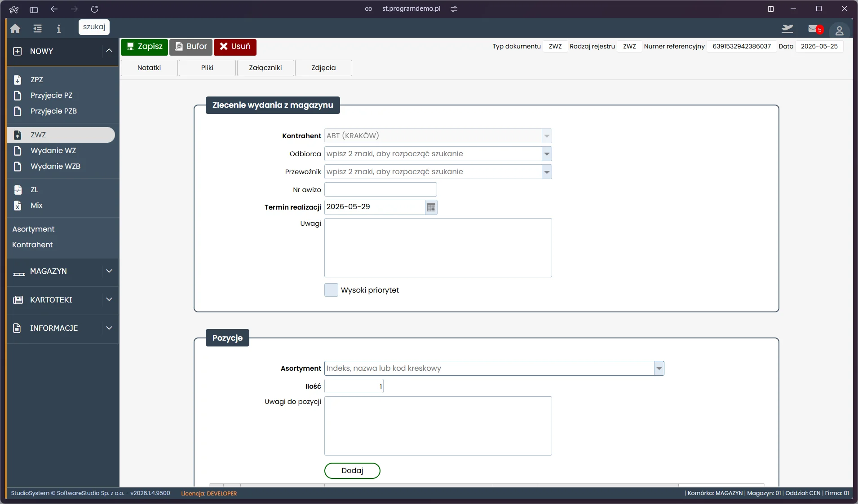Viewport: 858px width, 504px height.
Task: Focus the Uwagi do pozycji text area
Action: point(438,426)
